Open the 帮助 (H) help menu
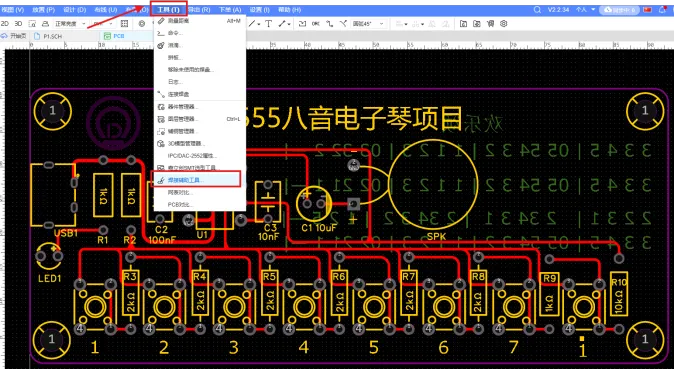This screenshot has width=674, height=369. (290, 9)
